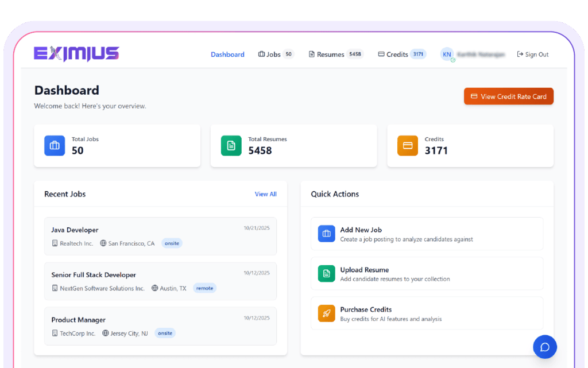Click the Eximius logo
The width and height of the screenshot is (588, 368).
(76, 54)
